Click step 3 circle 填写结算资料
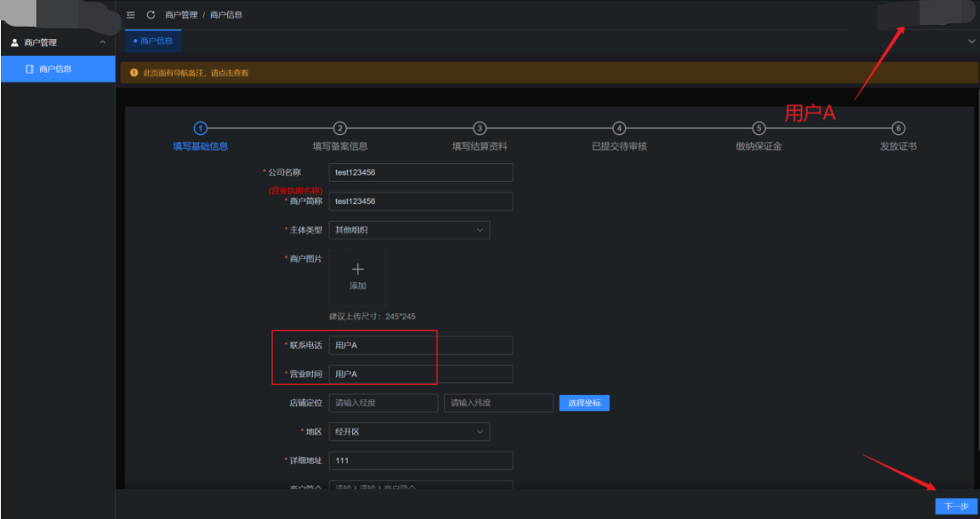The image size is (980, 519). click(480, 128)
